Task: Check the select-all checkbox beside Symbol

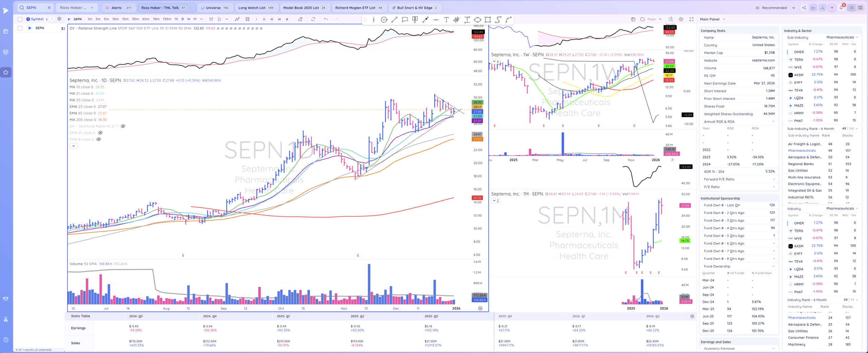Action: click(x=20, y=19)
